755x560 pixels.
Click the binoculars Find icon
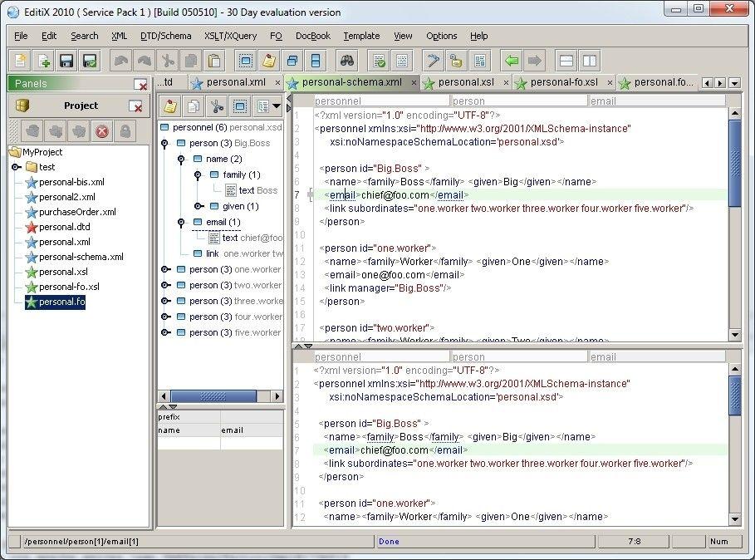[346, 61]
